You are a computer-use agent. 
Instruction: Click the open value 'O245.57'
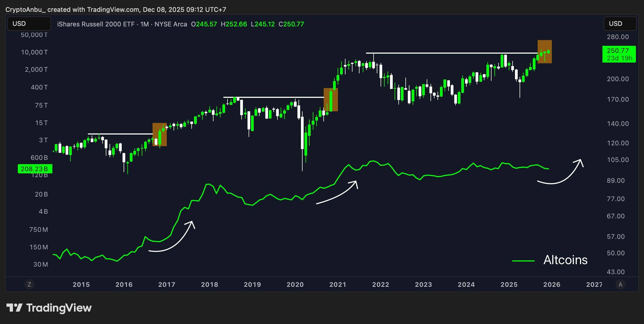tap(204, 24)
